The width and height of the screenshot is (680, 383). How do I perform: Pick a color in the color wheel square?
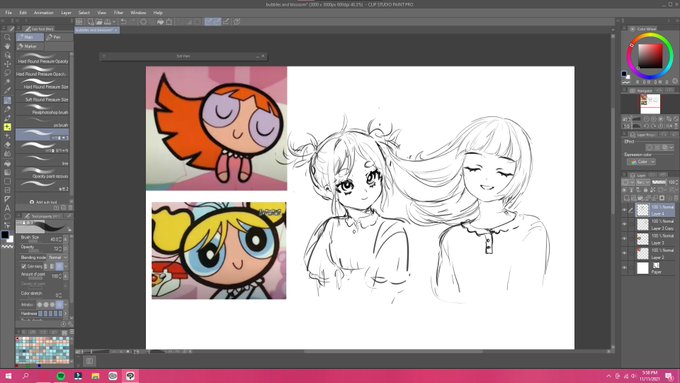click(650, 56)
